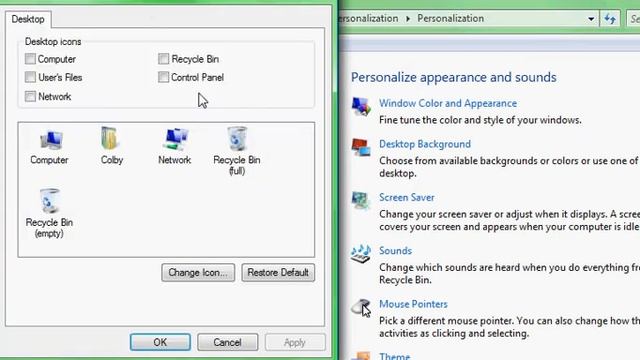Click 'Fine tune the color and style' text

point(480,120)
